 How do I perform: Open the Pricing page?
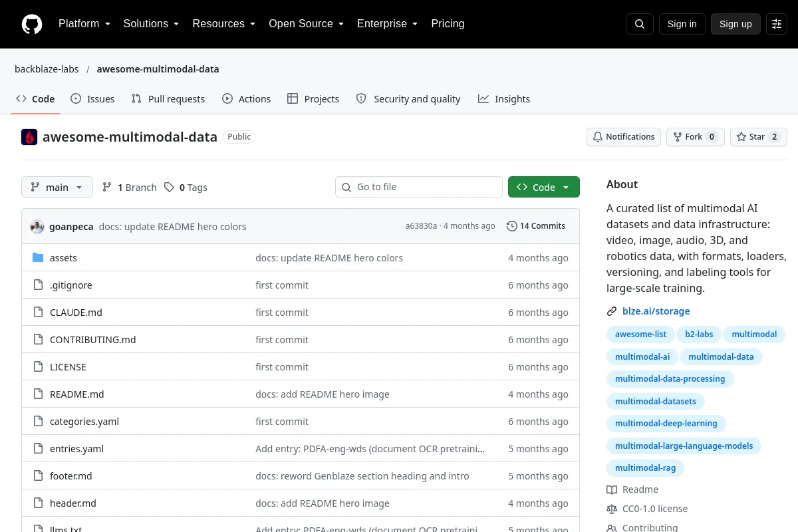click(x=448, y=24)
